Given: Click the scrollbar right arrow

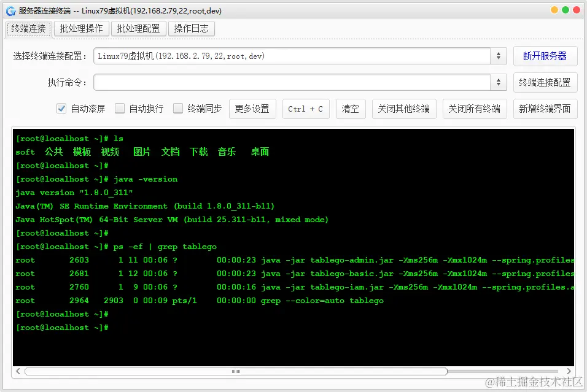Looking at the screenshot, I should [569, 371].
